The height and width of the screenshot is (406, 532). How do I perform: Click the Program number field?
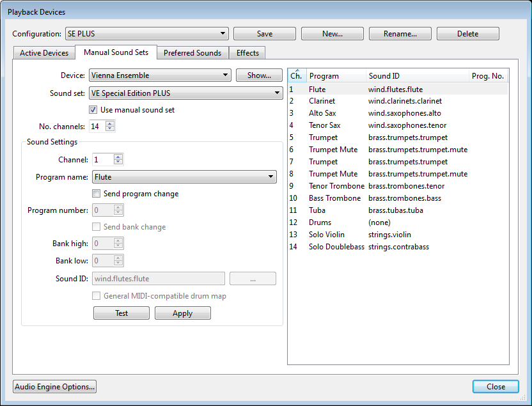(103, 210)
